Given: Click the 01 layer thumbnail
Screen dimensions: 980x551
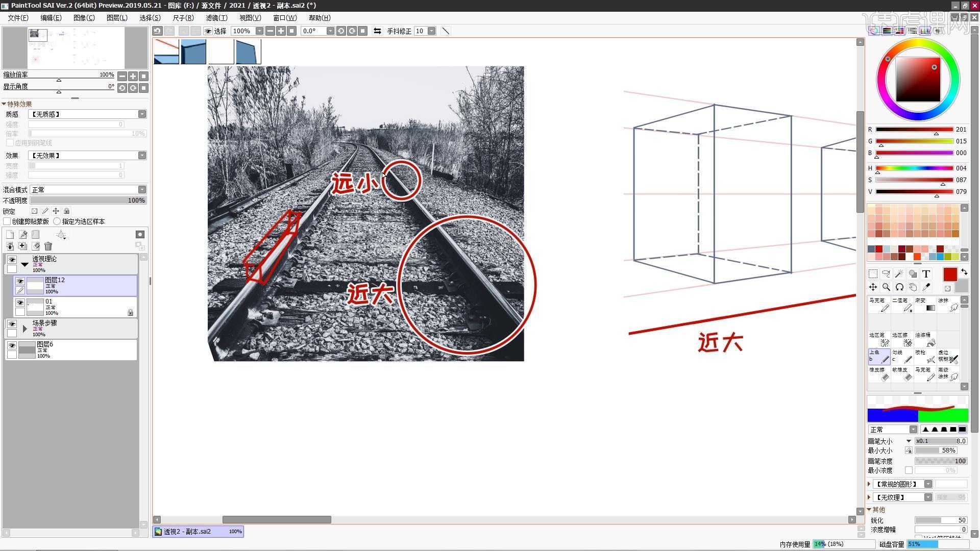Looking at the screenshot, I should tap(35, 307).
